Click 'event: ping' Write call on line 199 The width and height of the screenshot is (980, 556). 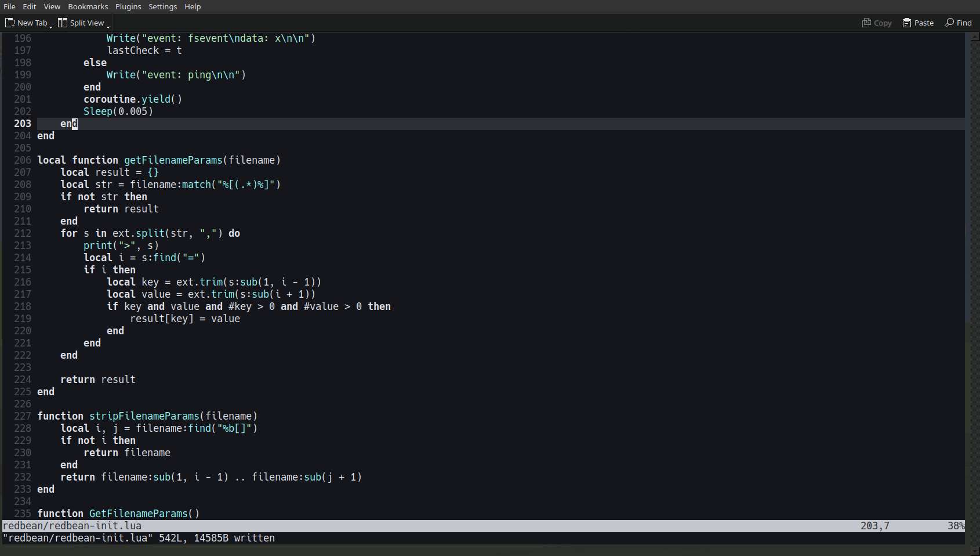[x=176, y=75]
